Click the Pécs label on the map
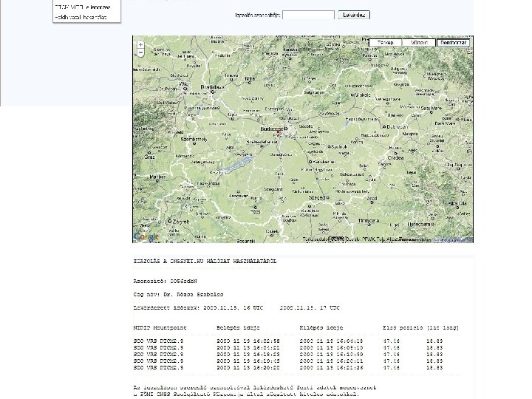 coord(255,211)
